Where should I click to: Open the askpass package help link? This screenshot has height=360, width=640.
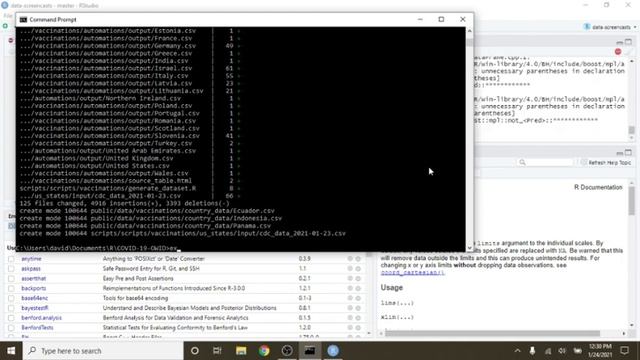pos(31,269)
